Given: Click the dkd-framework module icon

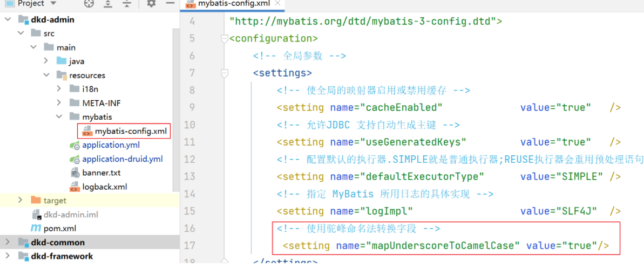Looking at the screenshot, I should (23, 256).
